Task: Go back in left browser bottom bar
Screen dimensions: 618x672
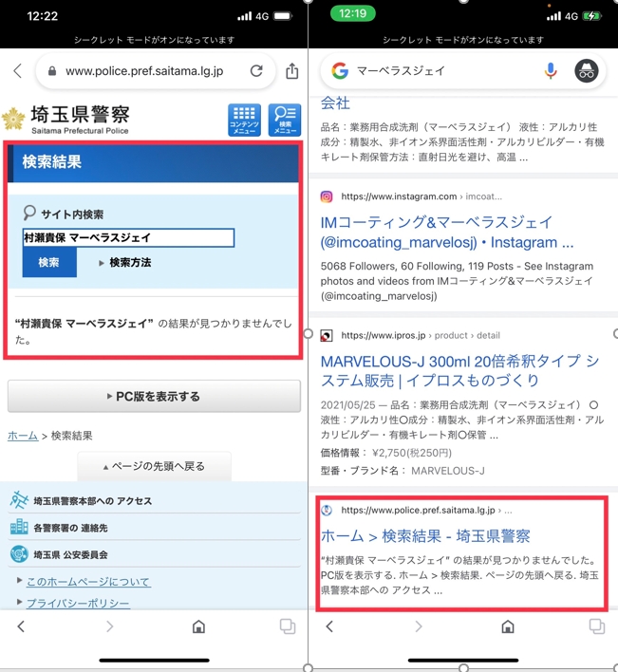Action: (21, 626)
